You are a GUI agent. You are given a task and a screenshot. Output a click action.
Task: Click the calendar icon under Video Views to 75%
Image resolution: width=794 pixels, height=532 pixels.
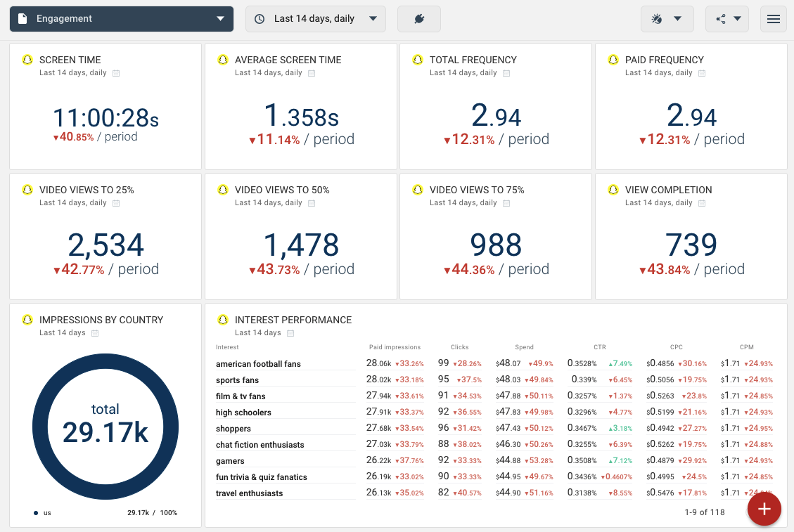(506, 203)
